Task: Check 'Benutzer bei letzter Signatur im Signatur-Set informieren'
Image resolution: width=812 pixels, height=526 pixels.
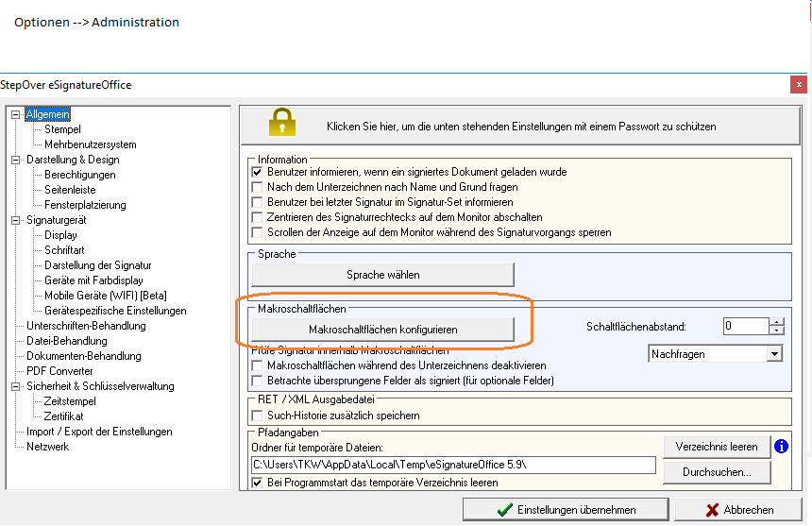Action: (x=257, y=202)
